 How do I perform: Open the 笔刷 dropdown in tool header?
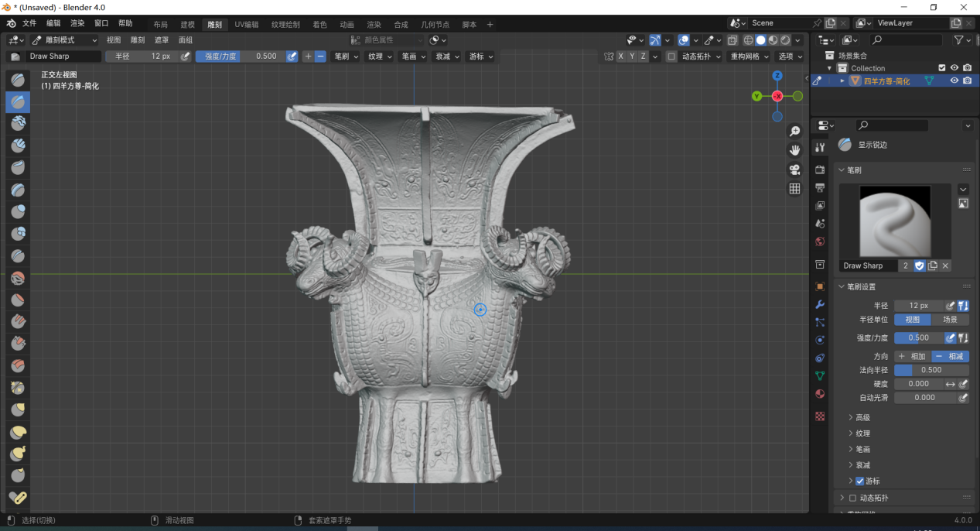pyautogui.click(x=344, y=57)
